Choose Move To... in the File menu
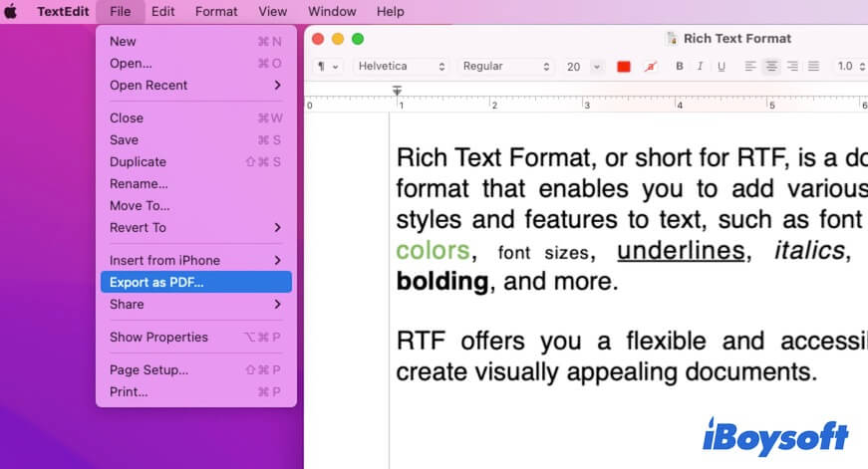The height and width of the screenshot is (469, 868). click(x=196, y=206)
